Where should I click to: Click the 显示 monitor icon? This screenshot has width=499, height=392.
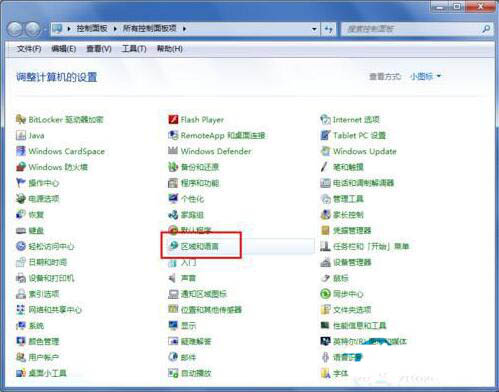[173, 325]
